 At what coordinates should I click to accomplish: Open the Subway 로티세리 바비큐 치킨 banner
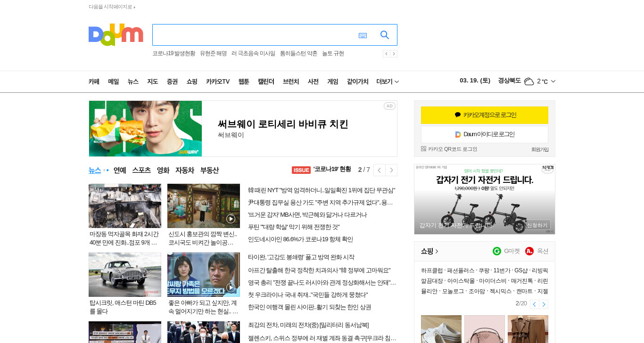243,129
